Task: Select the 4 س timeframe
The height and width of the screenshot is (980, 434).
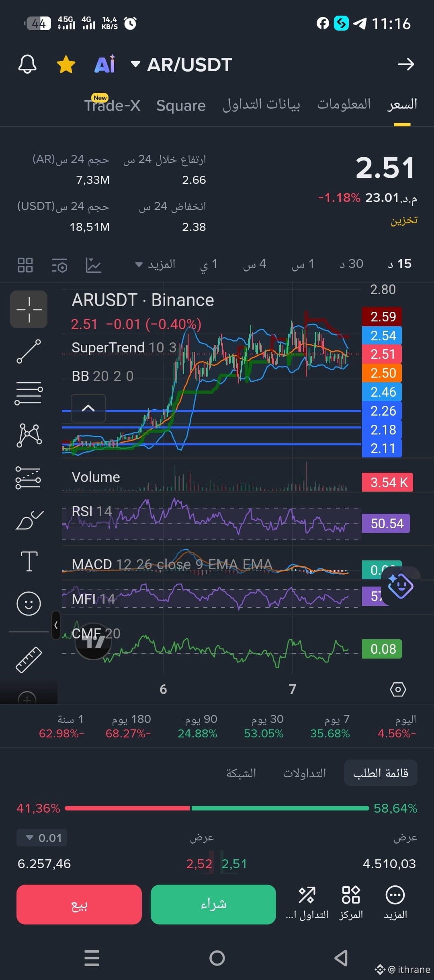Action: click(254, 264)
